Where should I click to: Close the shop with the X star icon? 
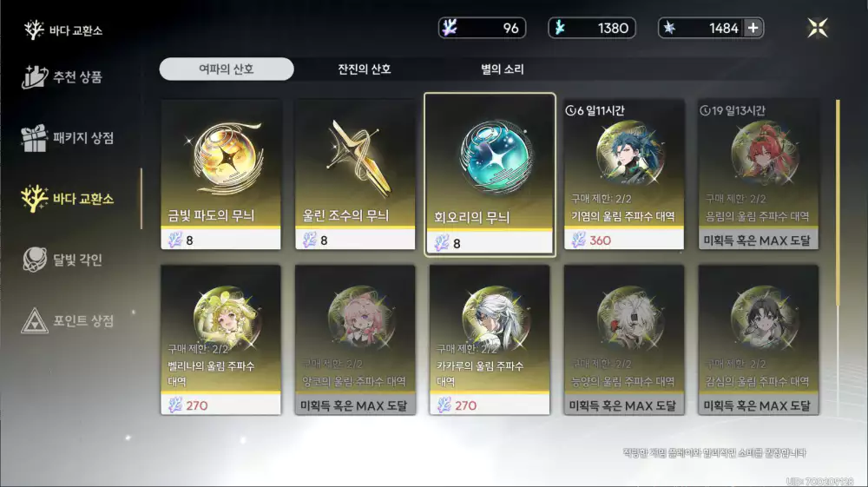pyautogui.click(x=817, y=28)
